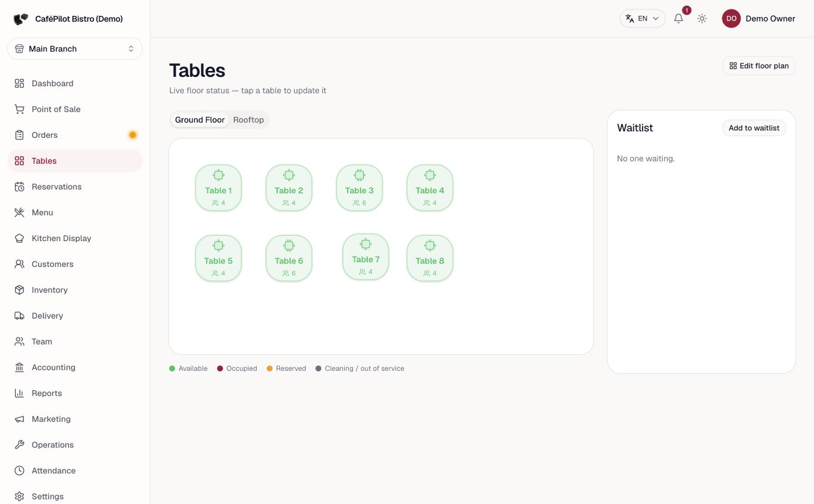The image size is (814, 504).
Task: Click the CaféPilot logo icon
Action: pos(21,19)
